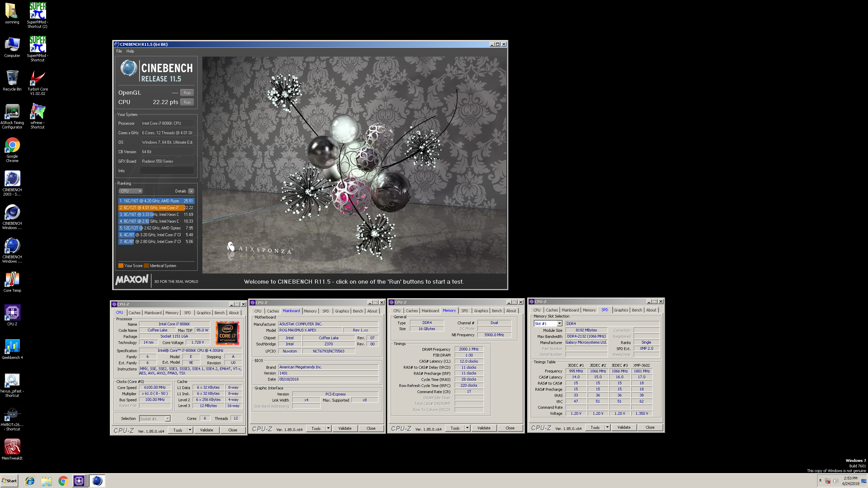Click Close in Mainboard CPU-Z window
The image size is (868, 488).
pos(371,429)
